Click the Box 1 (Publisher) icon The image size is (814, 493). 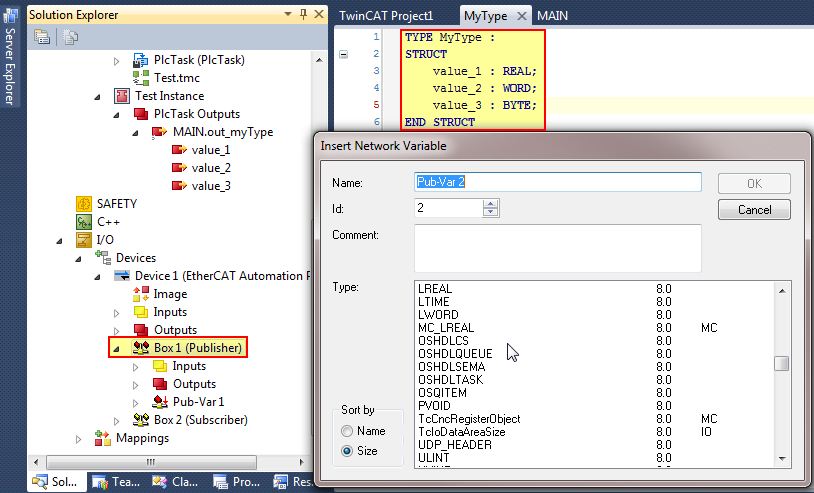pyautogui.click(x=141, y=348)
